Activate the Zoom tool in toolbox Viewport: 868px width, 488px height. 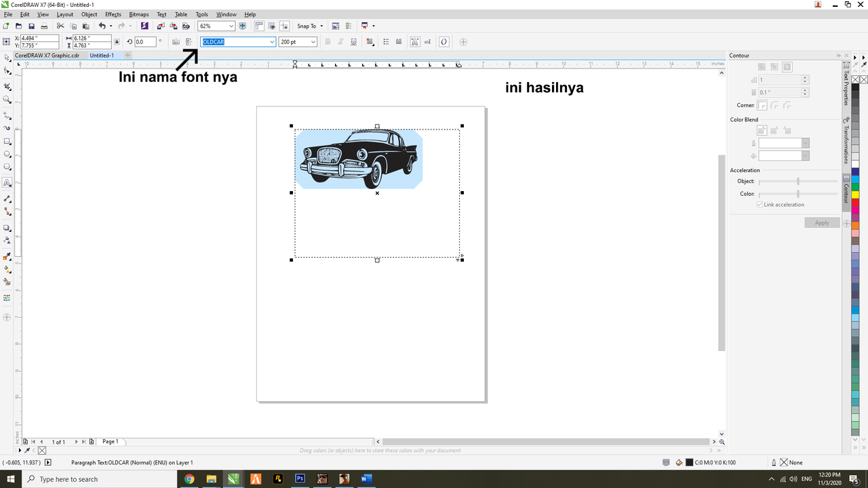point(7,100)
